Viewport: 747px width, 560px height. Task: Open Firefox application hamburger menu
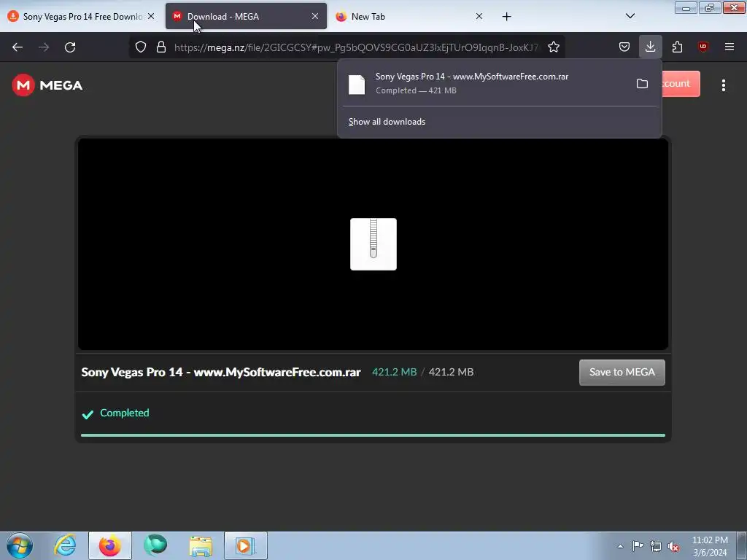(x=729, y=47)
